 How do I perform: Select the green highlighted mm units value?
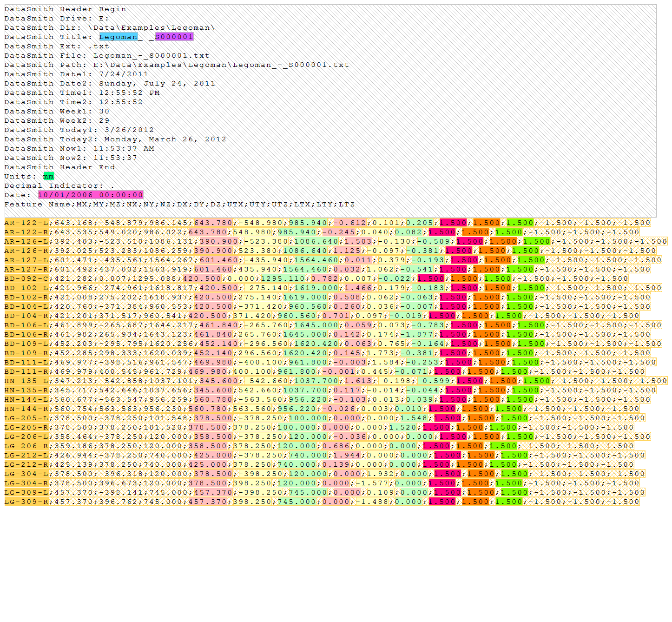[x=48, y=176]
